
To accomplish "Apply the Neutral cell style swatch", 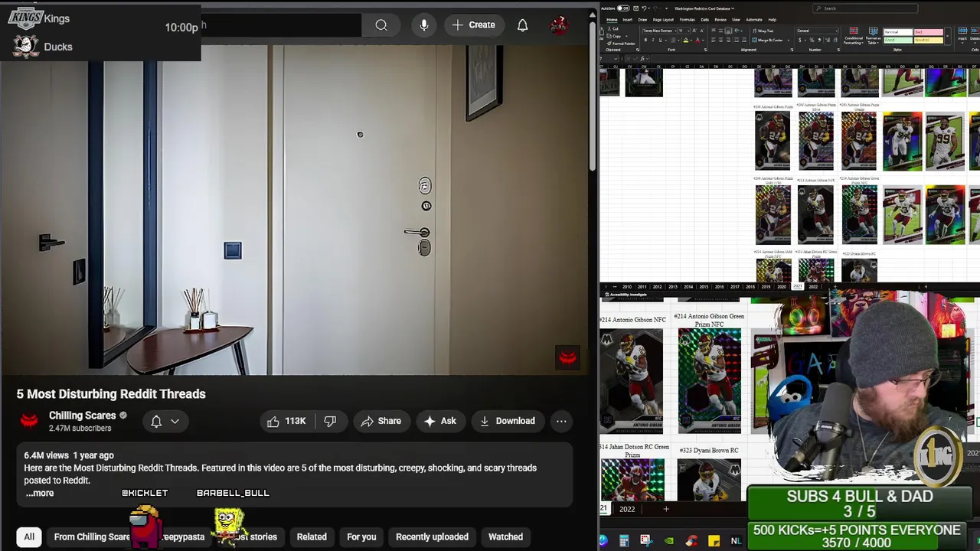I will click(928, 40).
